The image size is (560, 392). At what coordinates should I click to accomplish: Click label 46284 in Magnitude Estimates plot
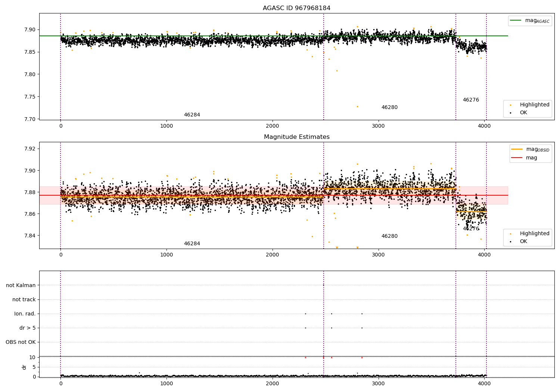pos(192,244)
